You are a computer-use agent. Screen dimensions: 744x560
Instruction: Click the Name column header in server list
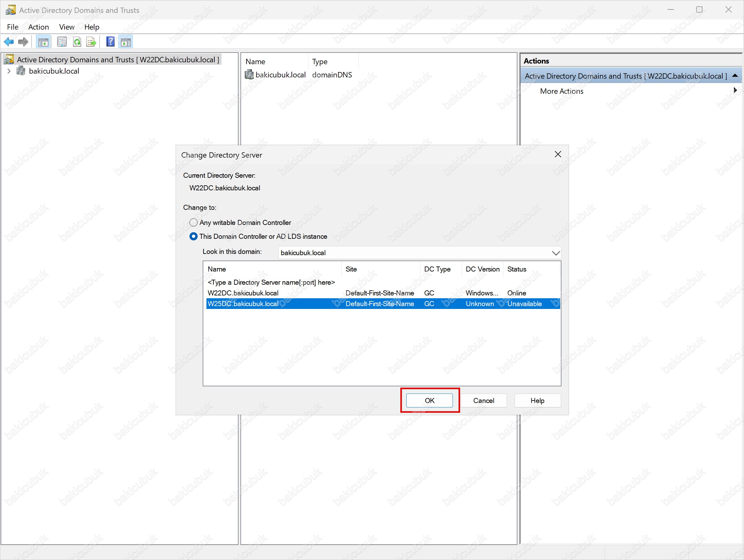[273, 269]
